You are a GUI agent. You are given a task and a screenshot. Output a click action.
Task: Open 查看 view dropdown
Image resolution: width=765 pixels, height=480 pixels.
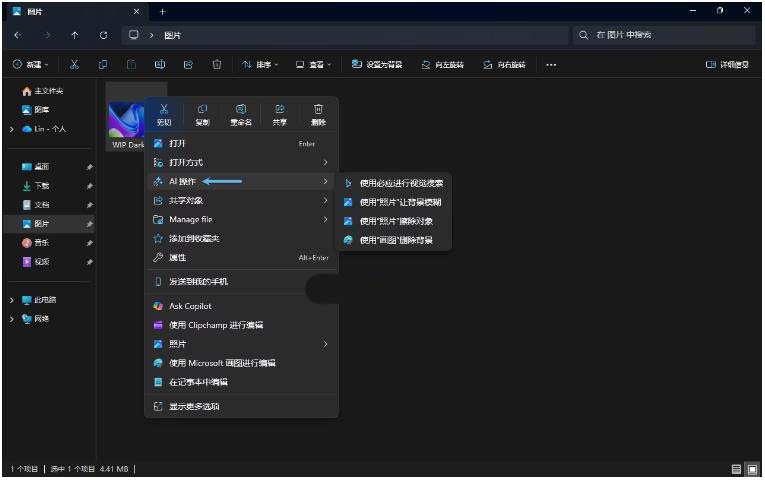click(x=313, y=64)
